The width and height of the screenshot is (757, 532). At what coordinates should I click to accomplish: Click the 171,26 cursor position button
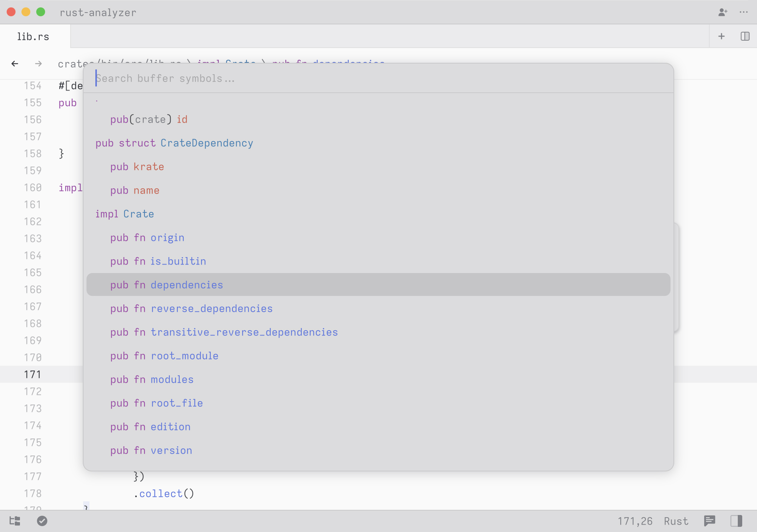coord(635,521)
